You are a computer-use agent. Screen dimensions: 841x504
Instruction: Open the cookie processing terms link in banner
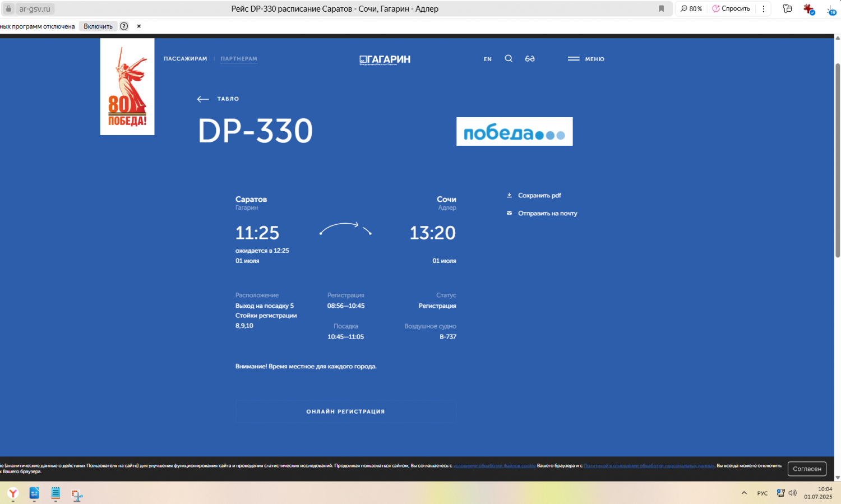[x=495, y=466]
